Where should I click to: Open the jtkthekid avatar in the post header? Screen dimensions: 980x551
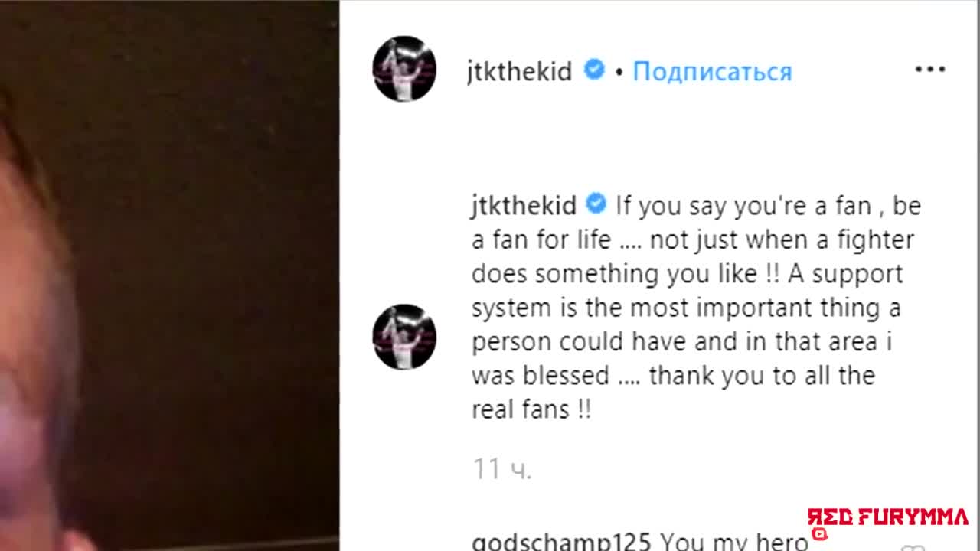[404, 69]
